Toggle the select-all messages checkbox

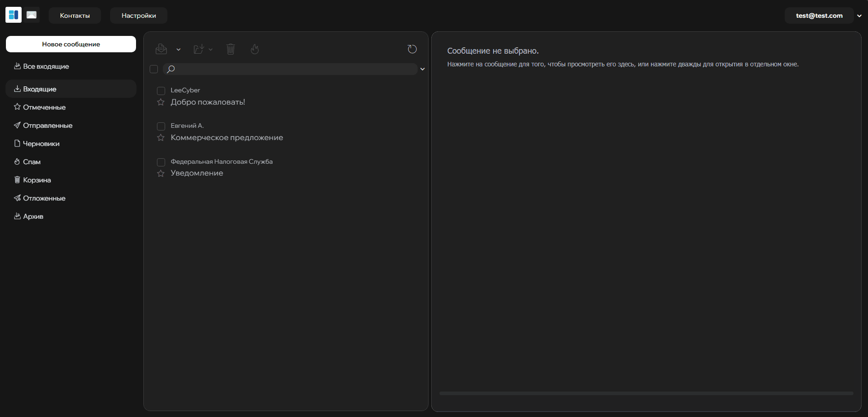154,69
